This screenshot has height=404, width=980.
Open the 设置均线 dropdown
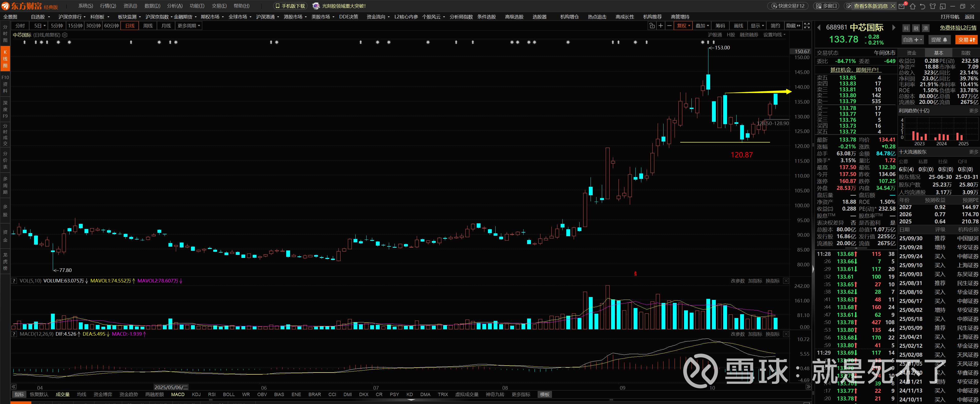774,35
